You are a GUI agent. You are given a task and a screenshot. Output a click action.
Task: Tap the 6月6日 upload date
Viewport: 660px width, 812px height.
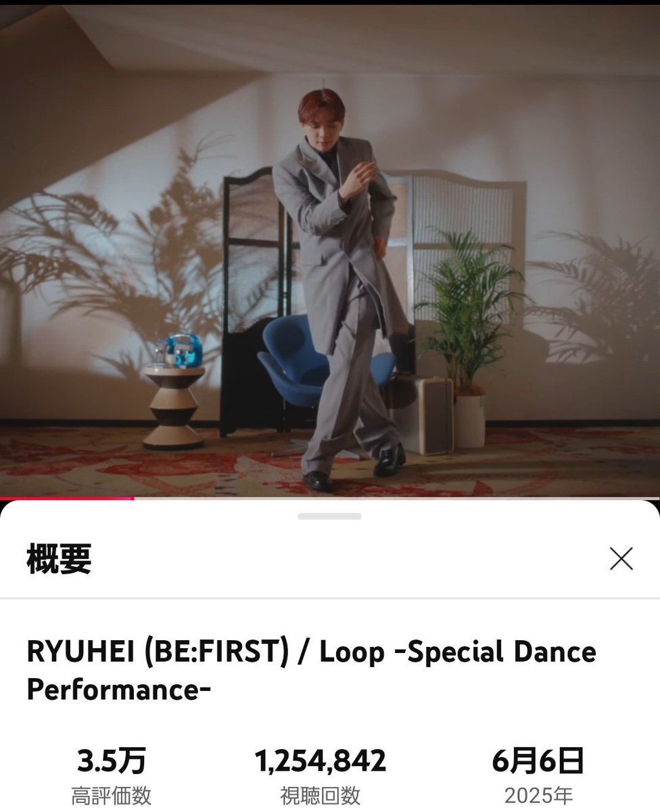click(x=538, y=762)
